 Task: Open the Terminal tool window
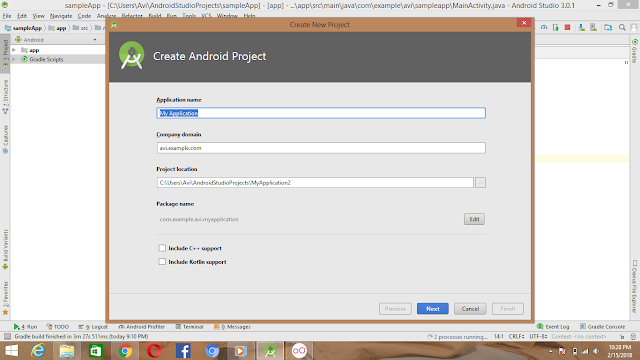[189, 327]
